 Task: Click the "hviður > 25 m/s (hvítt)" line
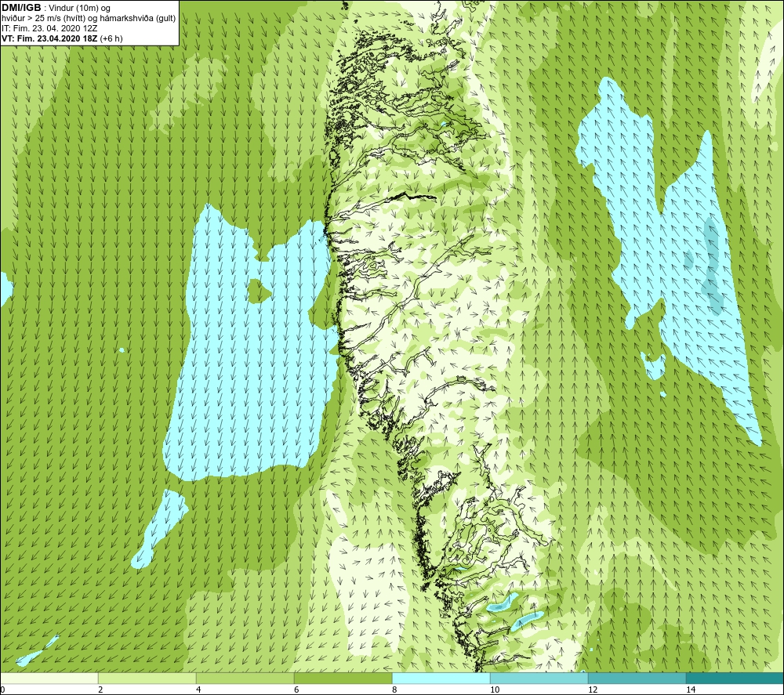(x=43, y=19)
